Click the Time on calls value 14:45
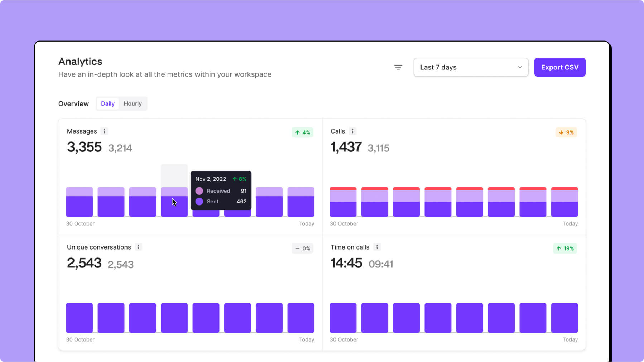This screenshot has width=644, height=362. click(346, 263)
